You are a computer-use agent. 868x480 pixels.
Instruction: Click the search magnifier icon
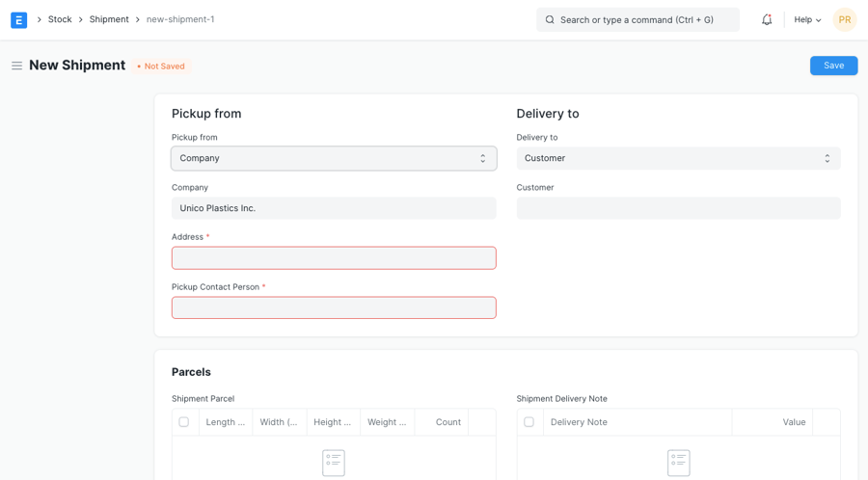click(x=550, y=19)
